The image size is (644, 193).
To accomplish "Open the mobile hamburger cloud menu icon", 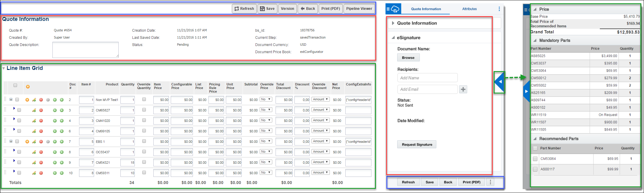I will coord(393,9).
